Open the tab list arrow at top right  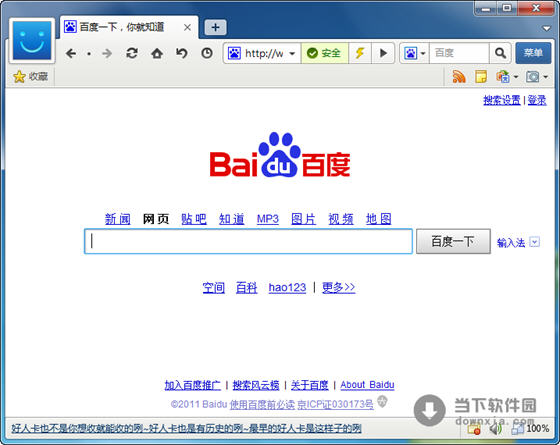click(x=546, y=28)
